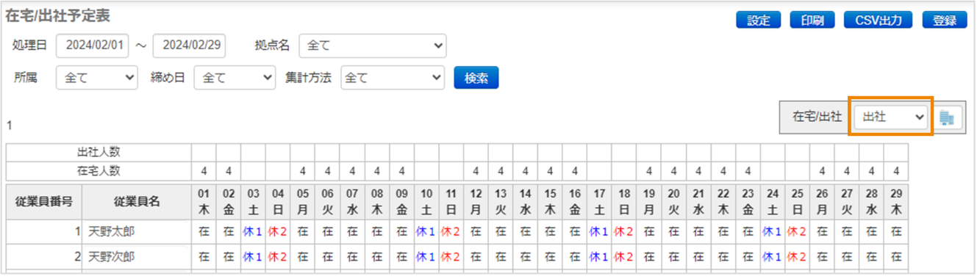Click the 在宅/出社予定表 page title
Image resolution: width=980 pixels, height=279 pixels.
coord(58,15)
